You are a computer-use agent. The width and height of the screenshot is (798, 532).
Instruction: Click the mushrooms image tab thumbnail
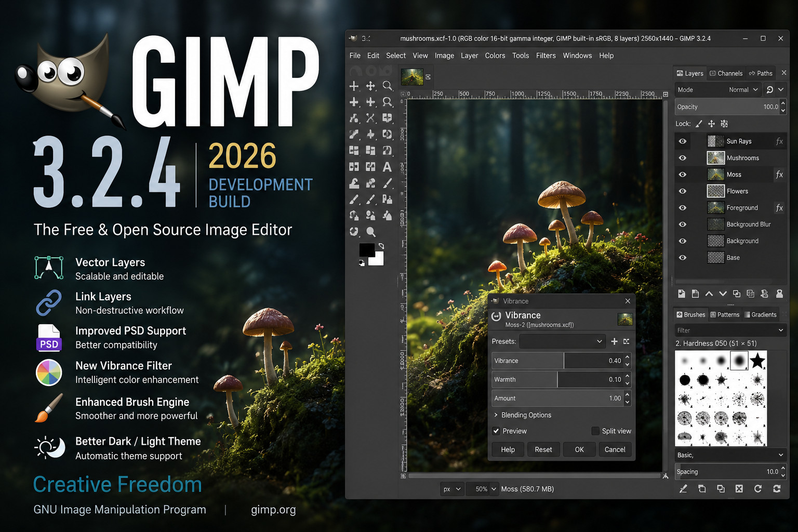pyautogui.click(x=412, y=77)
